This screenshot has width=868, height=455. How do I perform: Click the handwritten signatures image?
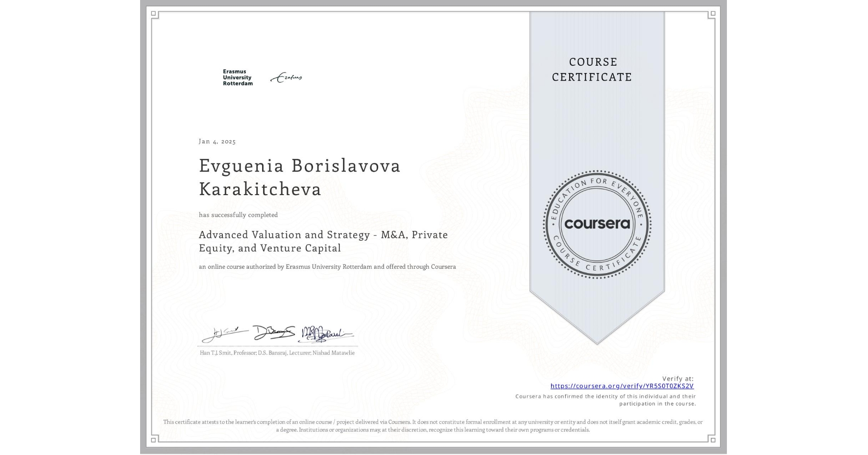(x=277, y=334)
